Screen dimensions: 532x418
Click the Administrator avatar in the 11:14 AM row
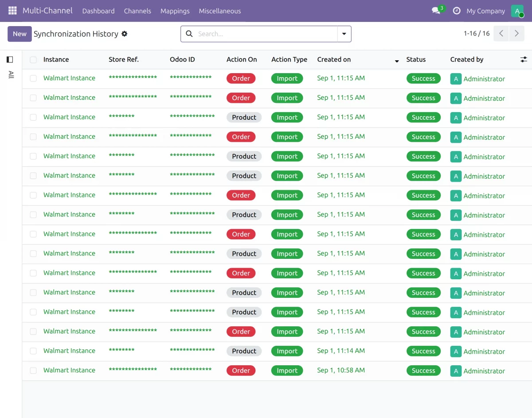pos(456,351)
